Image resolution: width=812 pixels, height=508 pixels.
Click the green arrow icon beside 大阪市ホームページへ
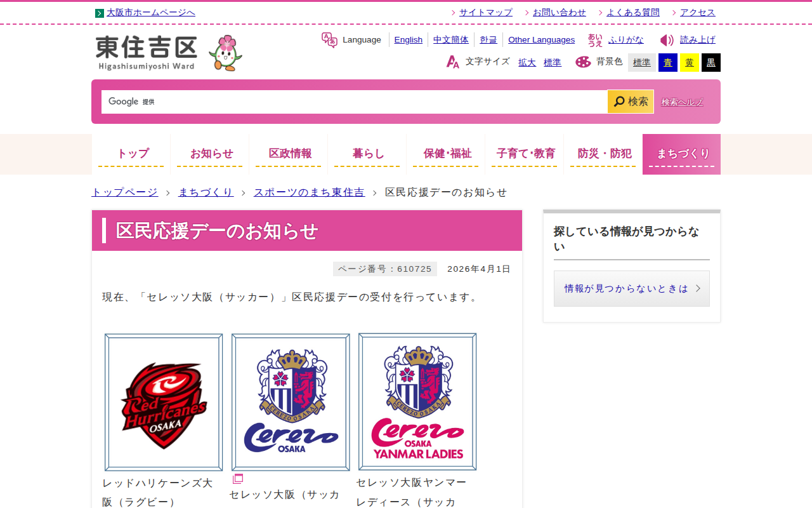pyautogui.click(x=100, y=13)
